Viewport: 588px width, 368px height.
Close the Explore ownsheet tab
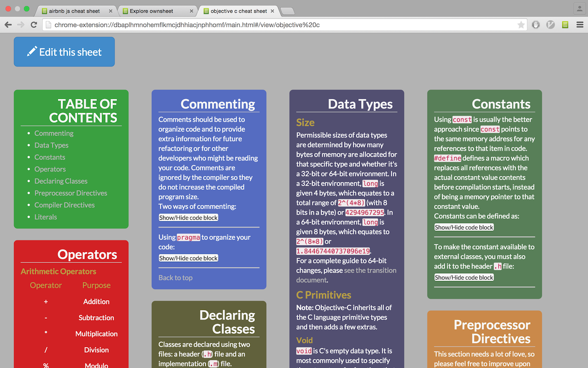click(x=191, y=11)
